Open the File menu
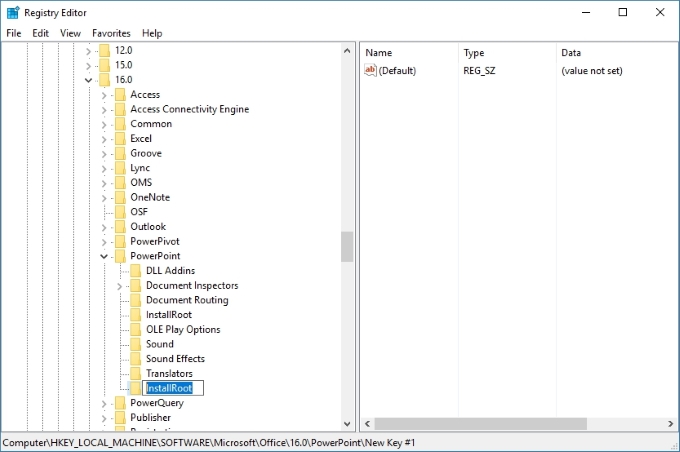 14,33
